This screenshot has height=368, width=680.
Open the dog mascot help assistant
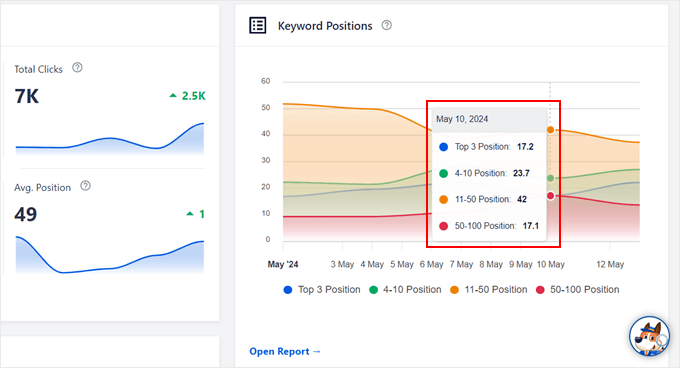click(x=649, y=336)
